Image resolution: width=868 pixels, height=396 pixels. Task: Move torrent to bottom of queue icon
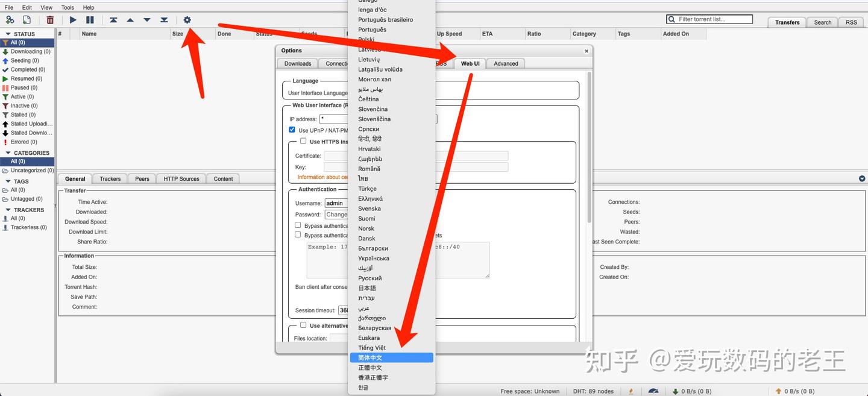(x=164, y=20)
